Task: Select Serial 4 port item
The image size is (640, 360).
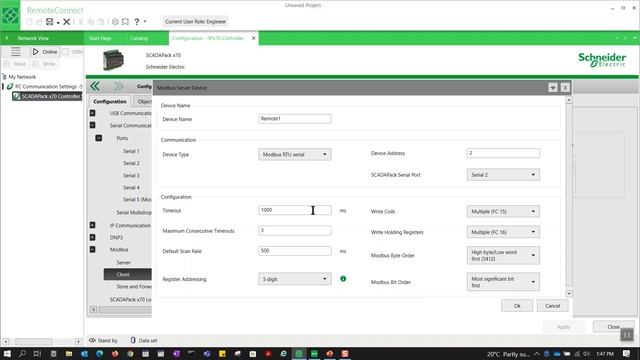Action: point(131,187)
